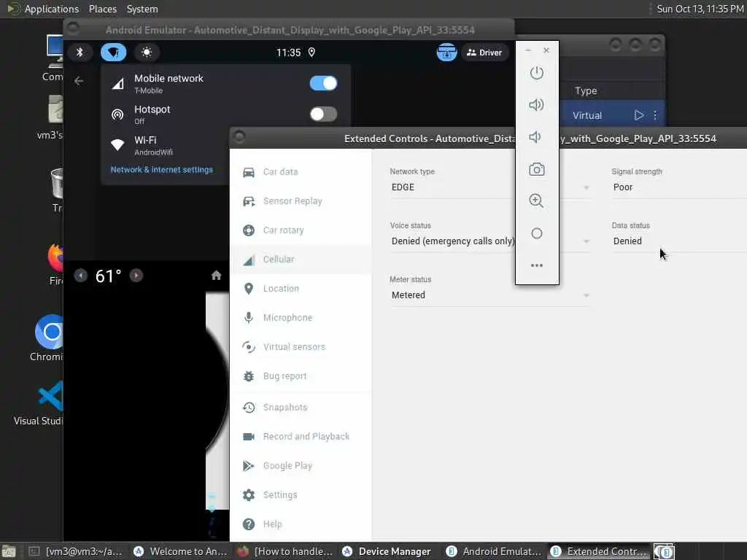Screen dimensions: 747x560
Task: Click the Type column header in Device Manager
Action: [586, 91]
